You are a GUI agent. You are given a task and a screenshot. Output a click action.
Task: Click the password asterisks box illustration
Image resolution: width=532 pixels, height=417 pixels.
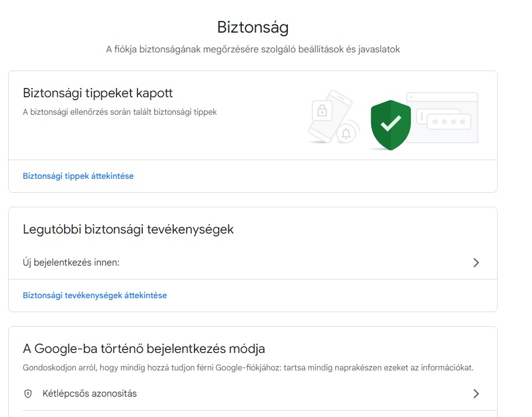[448, 122]
